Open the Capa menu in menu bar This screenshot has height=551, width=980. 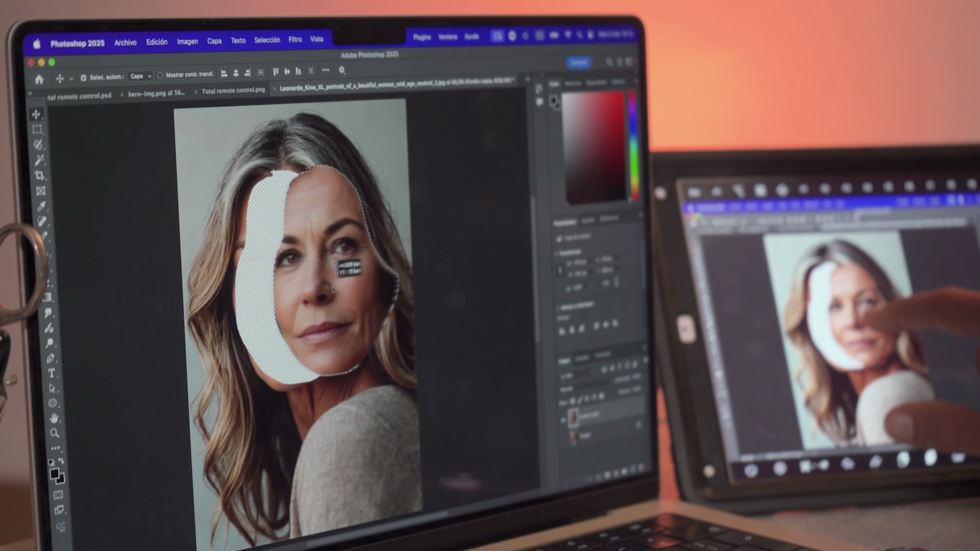[214, 41]
